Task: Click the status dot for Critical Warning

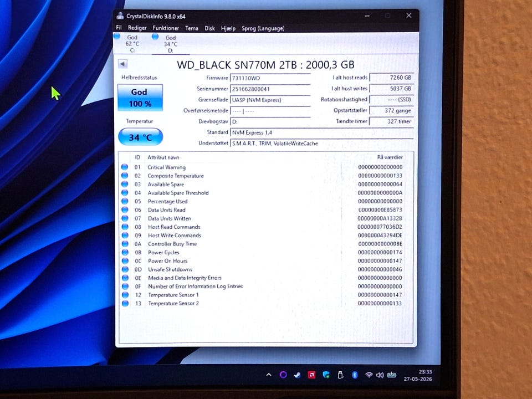Action: click(125, 167)
